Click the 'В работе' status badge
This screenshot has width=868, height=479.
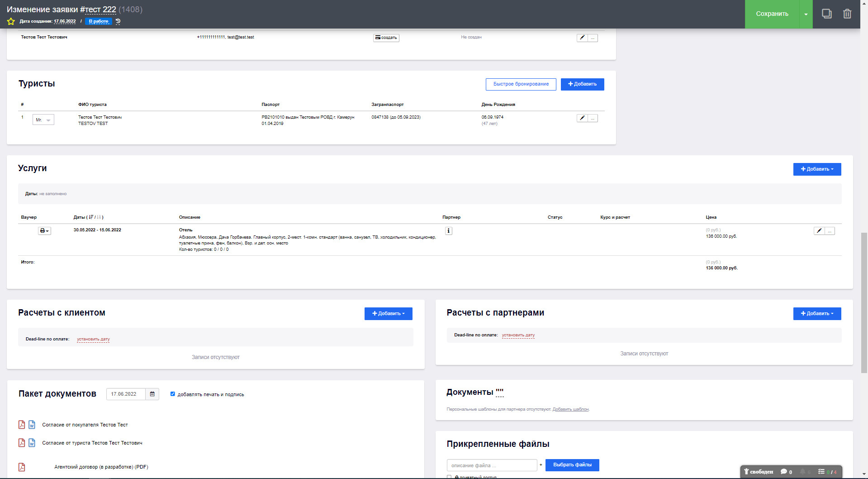(x=98, y=21)
